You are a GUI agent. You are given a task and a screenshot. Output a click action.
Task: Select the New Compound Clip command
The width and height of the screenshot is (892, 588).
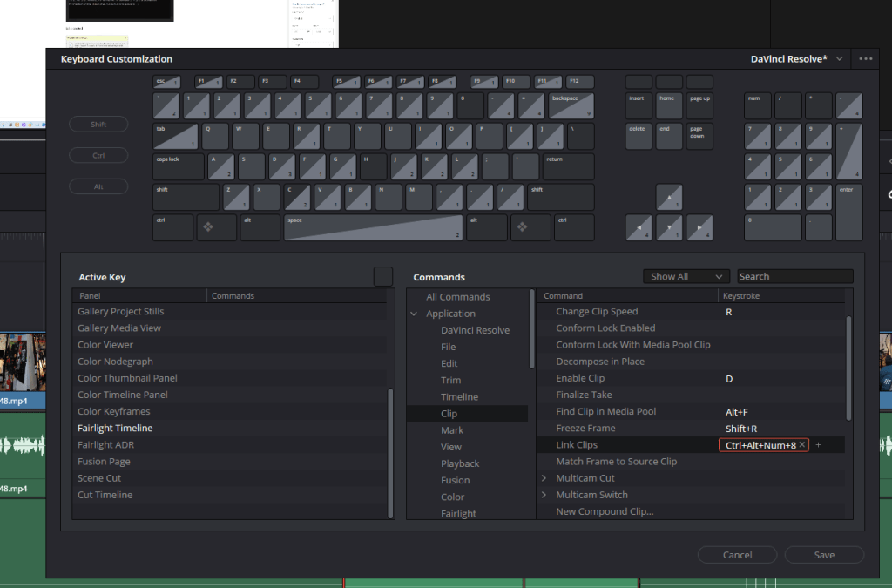click(x=691, y=511)
